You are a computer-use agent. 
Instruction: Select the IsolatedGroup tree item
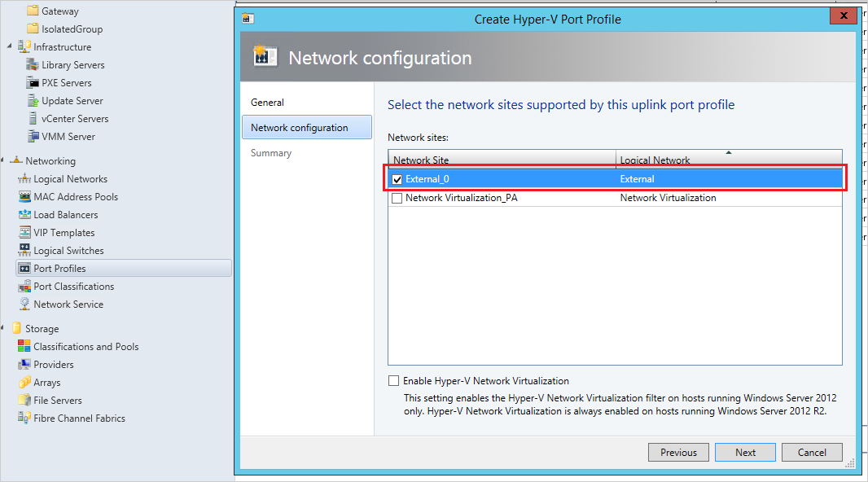pos(72,28)
